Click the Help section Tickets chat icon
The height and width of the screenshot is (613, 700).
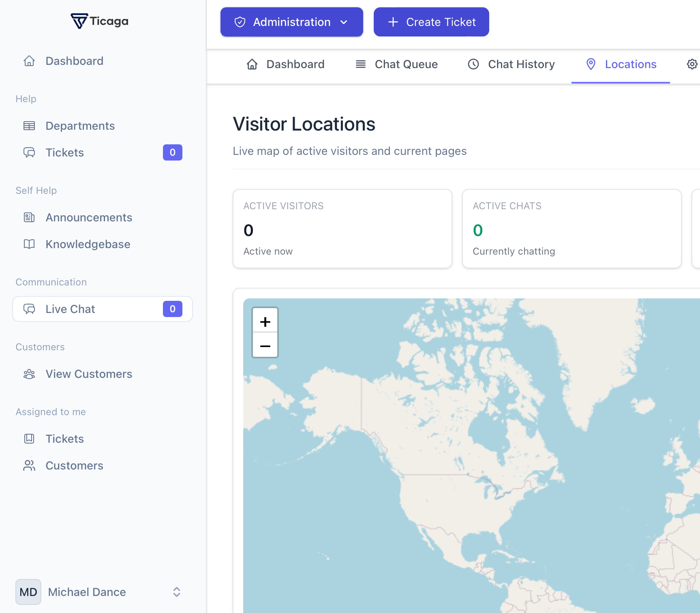[29, 152]
